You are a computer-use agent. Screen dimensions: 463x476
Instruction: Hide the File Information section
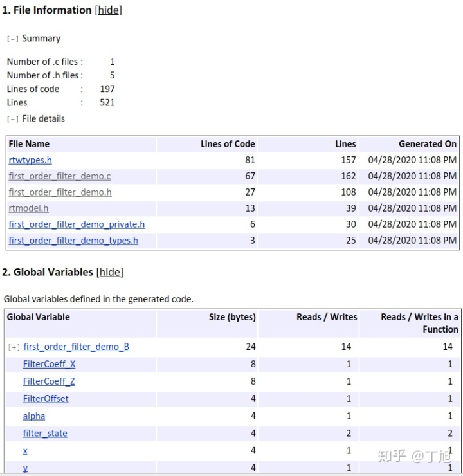pos(109,10)
